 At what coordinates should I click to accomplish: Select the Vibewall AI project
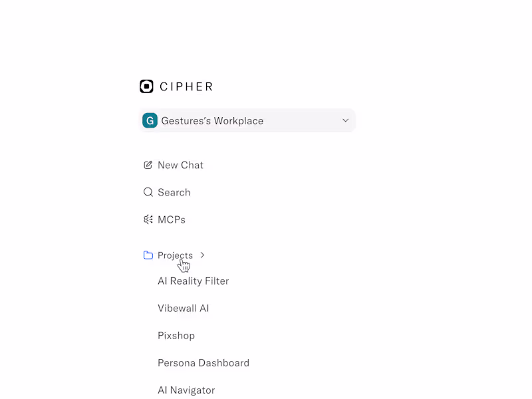183,308
